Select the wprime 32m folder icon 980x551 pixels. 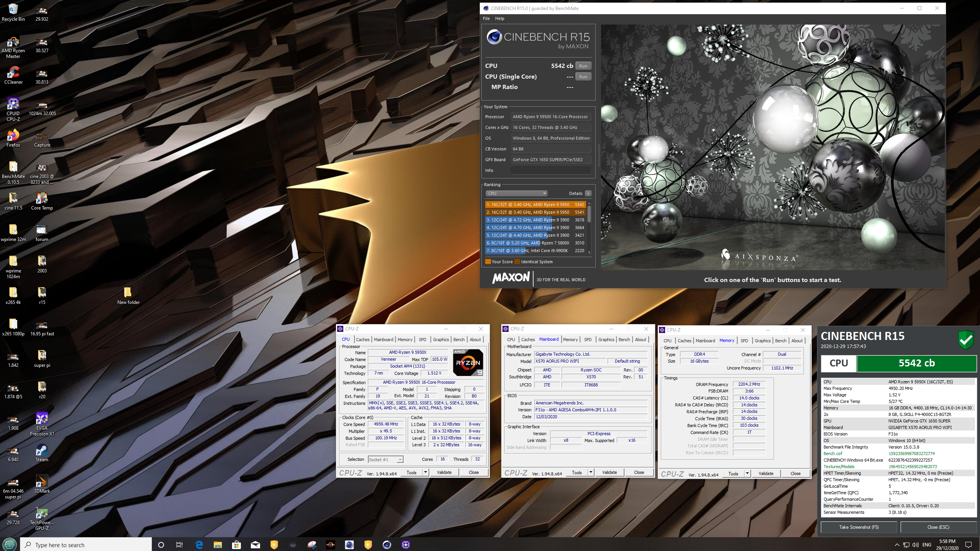pos(13,233)
